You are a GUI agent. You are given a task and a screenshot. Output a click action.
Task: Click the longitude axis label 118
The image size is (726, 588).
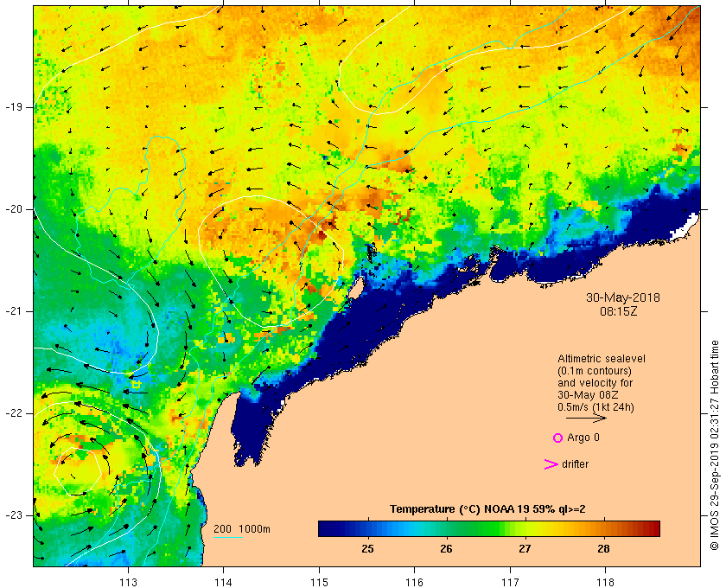click(606, 582)
